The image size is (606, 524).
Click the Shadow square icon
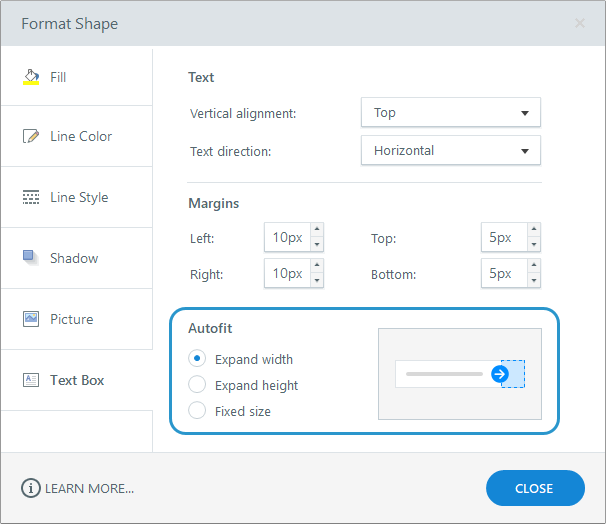tap(31, 257)
